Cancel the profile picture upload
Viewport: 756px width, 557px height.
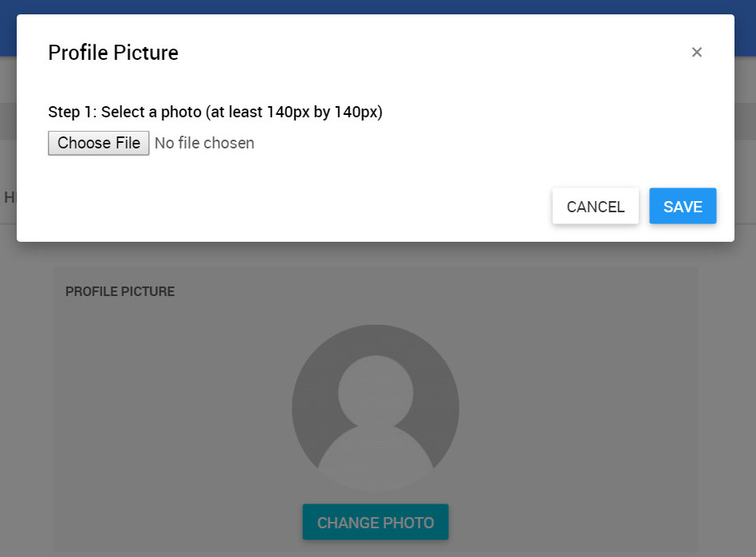tap(596, 207)
